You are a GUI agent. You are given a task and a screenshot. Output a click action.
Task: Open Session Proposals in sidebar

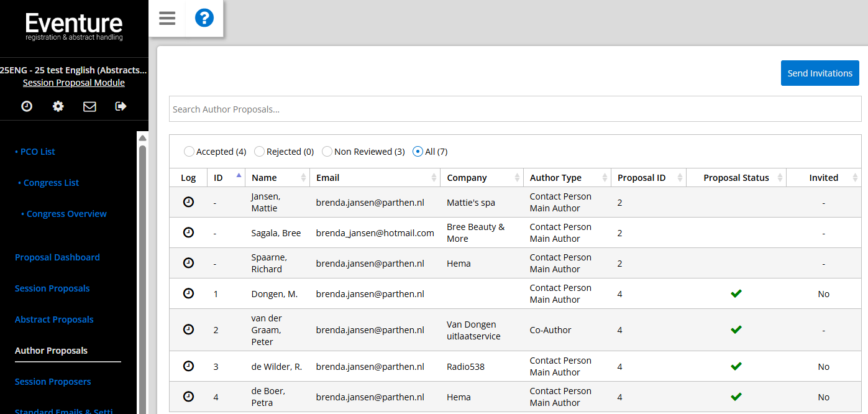point(52,288)
